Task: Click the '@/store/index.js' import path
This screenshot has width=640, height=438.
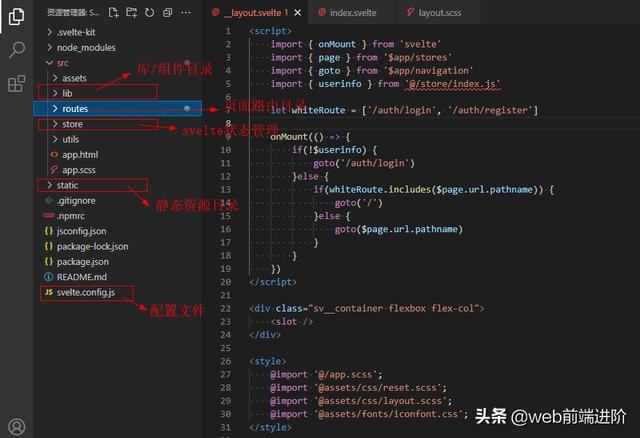Action: coord(453,84)
